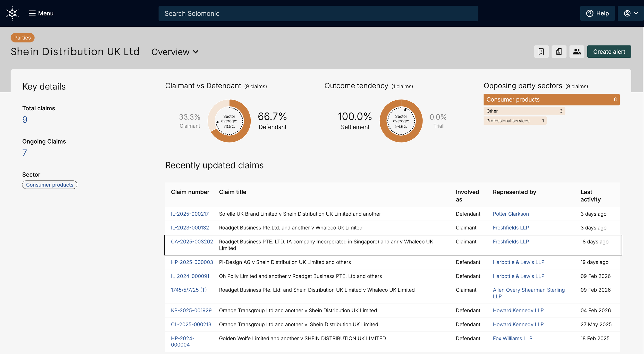644x354 pixels.
Task: Open claim IL-2025-000217
Action: tap(190, 214)
